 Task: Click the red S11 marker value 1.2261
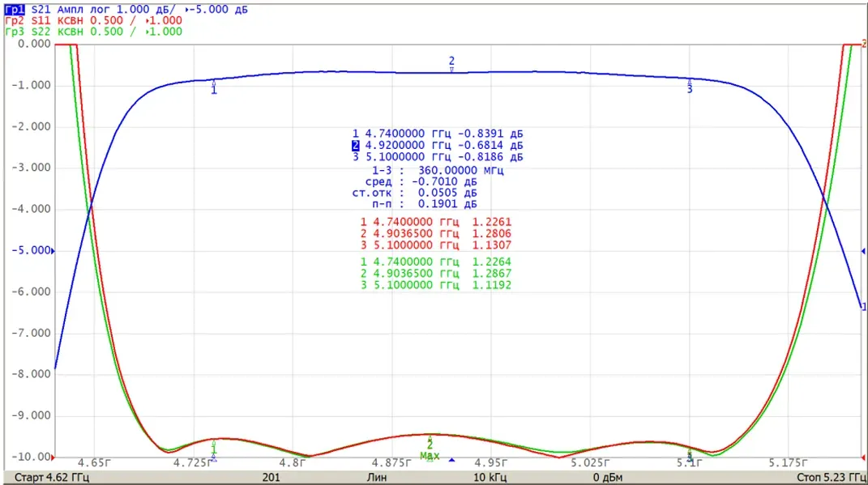pyautogui.click(x=492, y=222)
